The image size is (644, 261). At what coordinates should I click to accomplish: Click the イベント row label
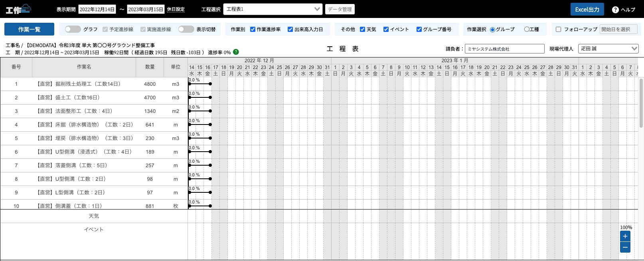click(94, 229)
